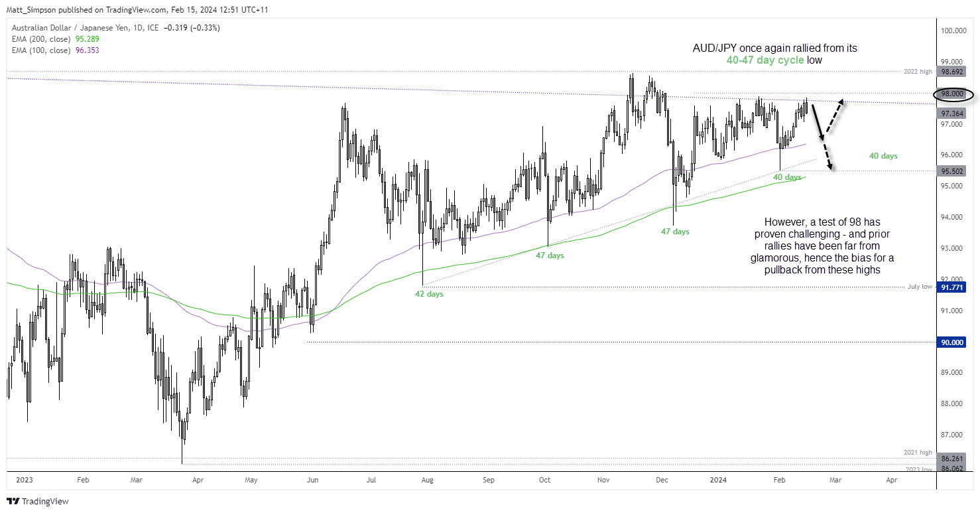Click the 86.062 price label
Screen dimensions: 980x513
(x=952, y=468)
